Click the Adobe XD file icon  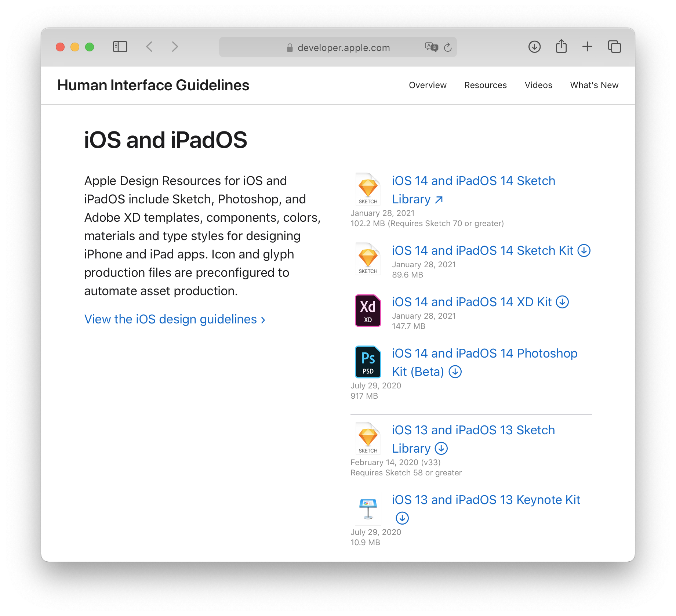tap(368, 310)
